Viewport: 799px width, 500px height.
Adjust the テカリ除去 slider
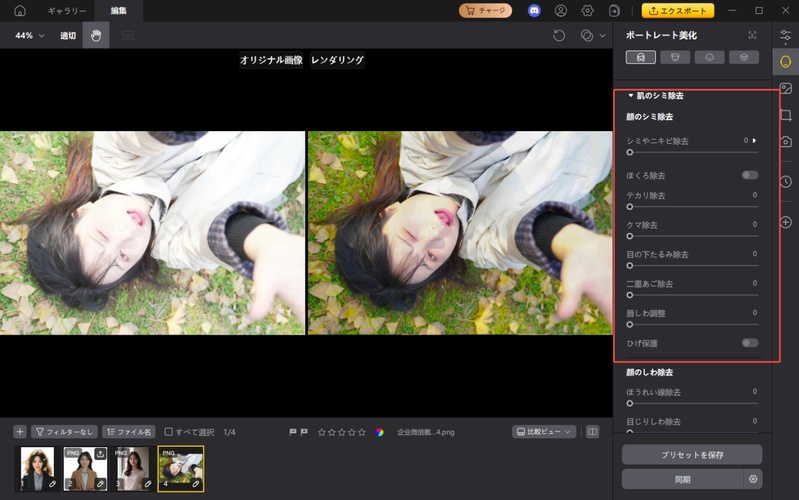694,206
